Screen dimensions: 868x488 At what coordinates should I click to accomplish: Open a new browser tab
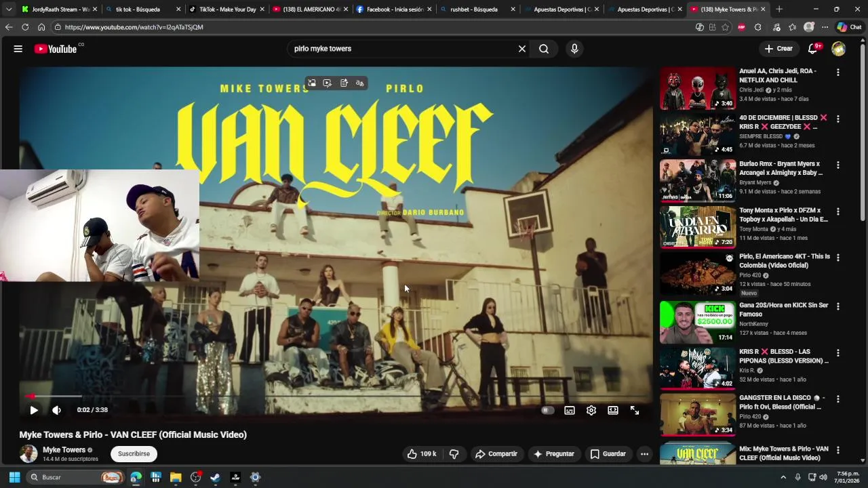[x=779, y=9]
